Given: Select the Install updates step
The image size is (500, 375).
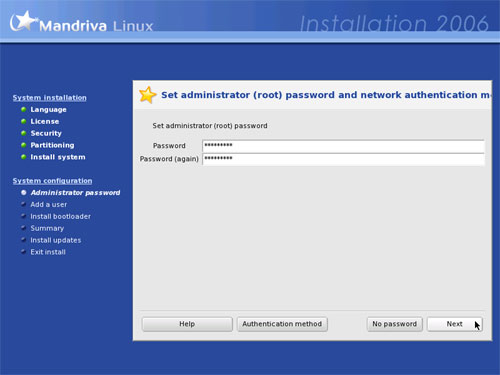Looking at the screenshot, I should tap(56, 240).
